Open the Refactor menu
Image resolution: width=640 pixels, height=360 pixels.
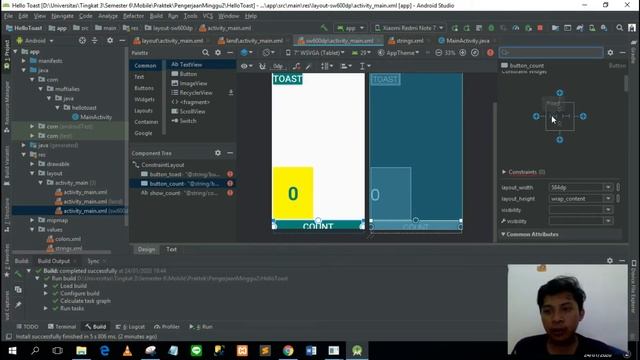[x=133, y=16]
